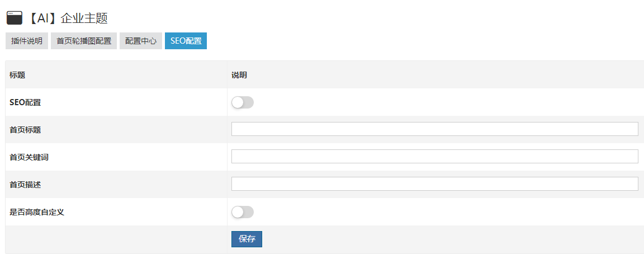Click the 【AI】企业主题 page title
Screen dimensions: 644x254
(x=67, y=18)
